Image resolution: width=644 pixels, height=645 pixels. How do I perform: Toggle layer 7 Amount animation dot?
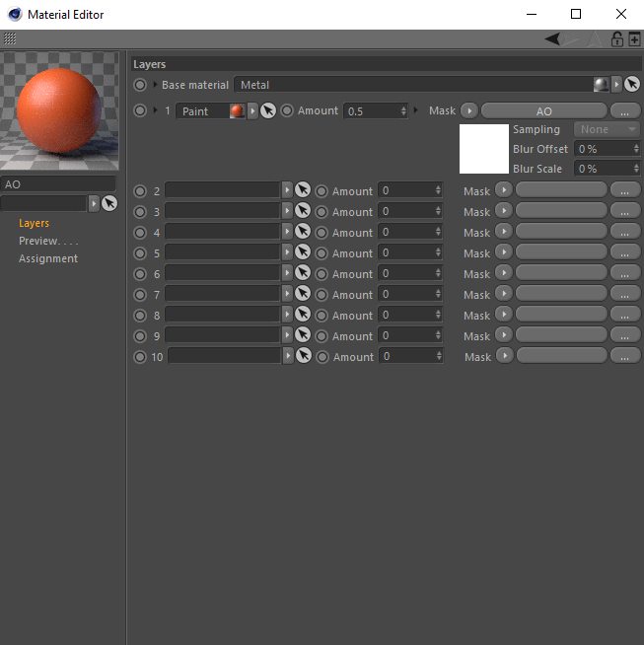click(x=322, y=295)
